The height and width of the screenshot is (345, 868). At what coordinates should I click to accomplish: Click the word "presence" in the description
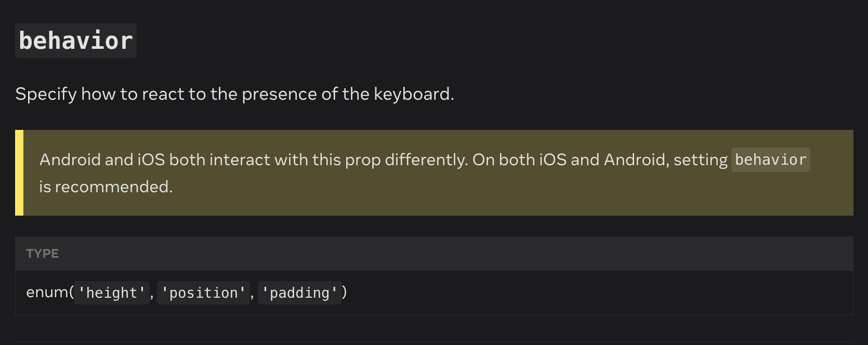[279, 94]
